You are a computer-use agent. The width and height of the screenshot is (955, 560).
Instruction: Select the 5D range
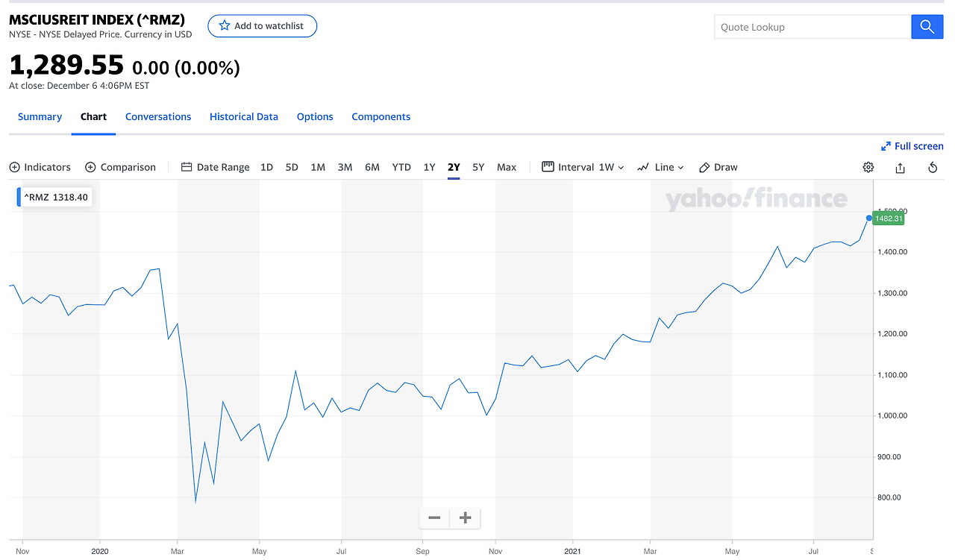point(292,167)
